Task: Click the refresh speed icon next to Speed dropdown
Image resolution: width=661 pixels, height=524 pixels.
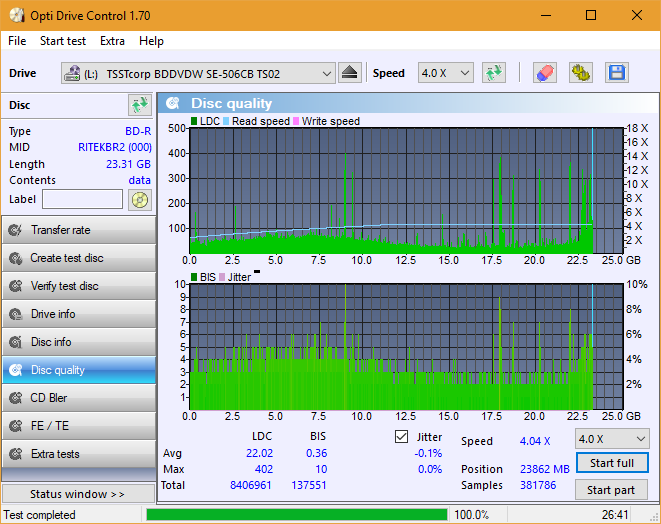Action: (494, 73)
